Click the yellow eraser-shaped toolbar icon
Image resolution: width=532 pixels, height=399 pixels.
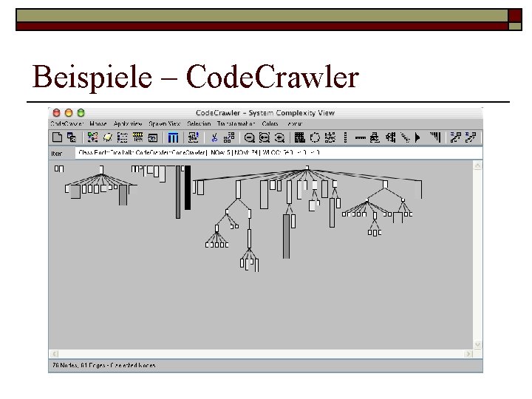(x=108, y=137)
